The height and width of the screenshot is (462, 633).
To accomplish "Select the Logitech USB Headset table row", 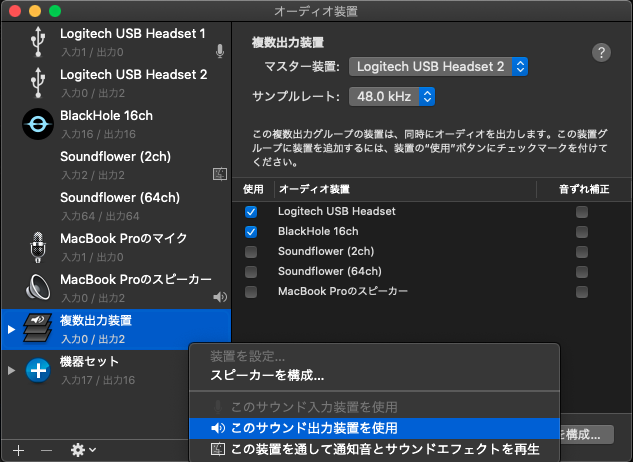I will tap(432, 212).
